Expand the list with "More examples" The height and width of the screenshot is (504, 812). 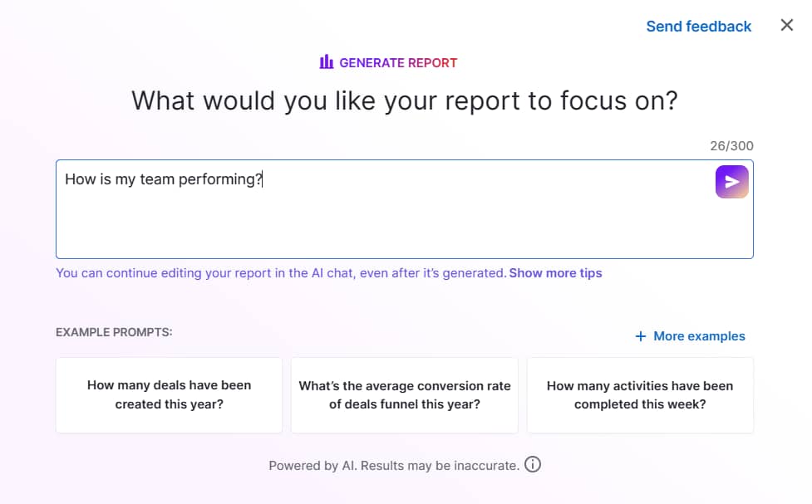click(699, 335)
